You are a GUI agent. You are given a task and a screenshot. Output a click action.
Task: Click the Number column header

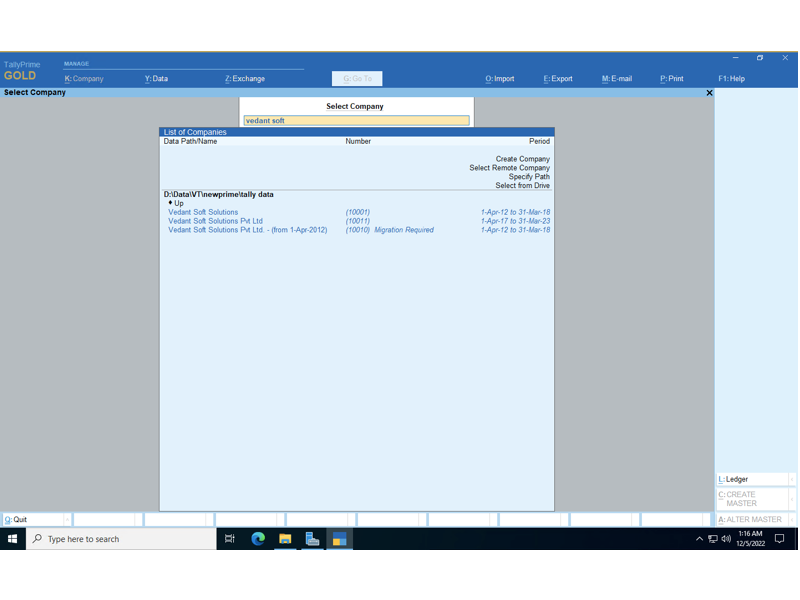(x=358, y=141)
